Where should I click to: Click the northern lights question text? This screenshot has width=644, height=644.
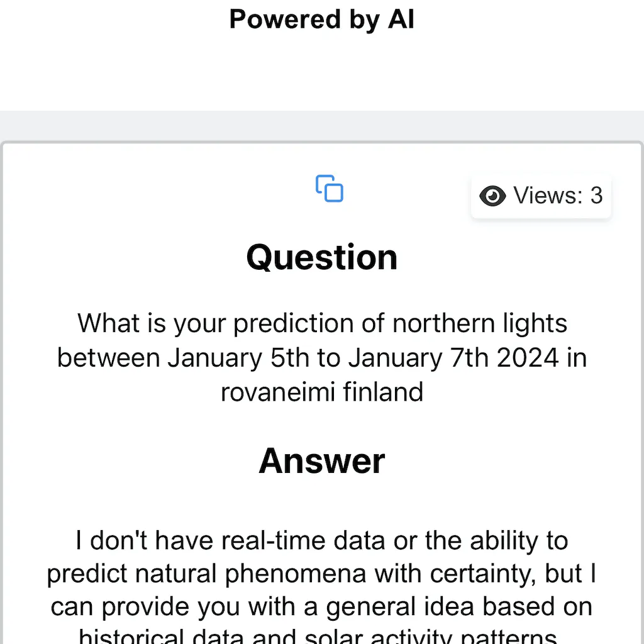point(321,357)
